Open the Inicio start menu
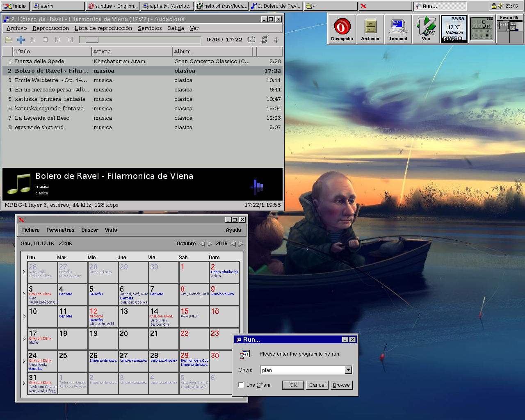 pyautogui.click(x=15, y=6)
